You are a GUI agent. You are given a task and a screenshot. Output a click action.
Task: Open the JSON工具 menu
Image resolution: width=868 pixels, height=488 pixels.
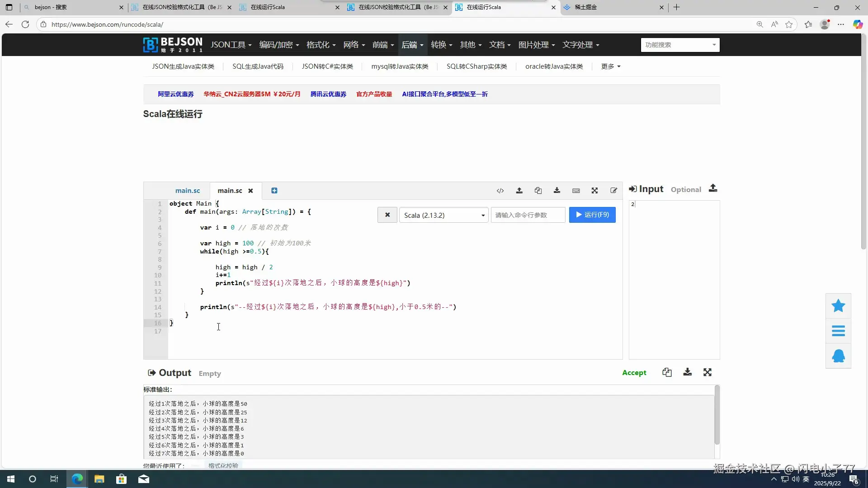231,45
